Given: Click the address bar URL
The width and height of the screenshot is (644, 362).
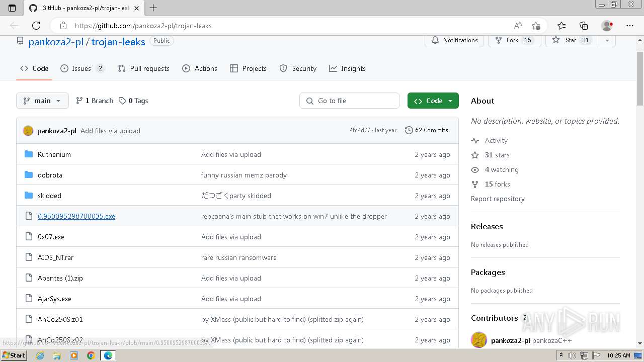Looking at the screenshot, I should [143, 26].
